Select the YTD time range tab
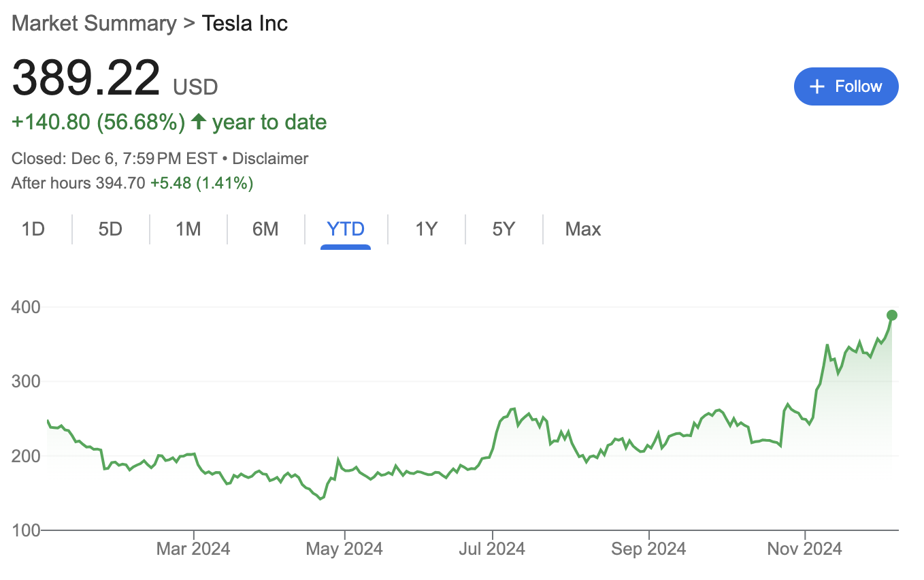924x580 pixels. (x=346, y=229)
